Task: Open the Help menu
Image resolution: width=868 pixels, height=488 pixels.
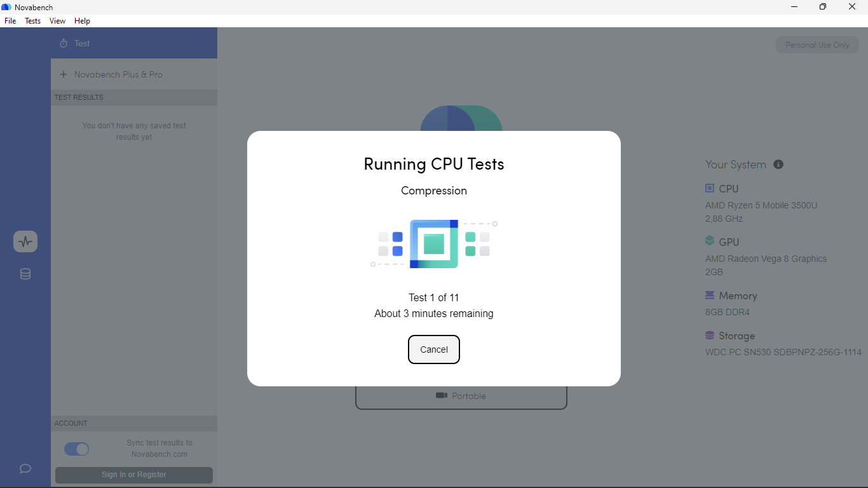Action: 82,21
